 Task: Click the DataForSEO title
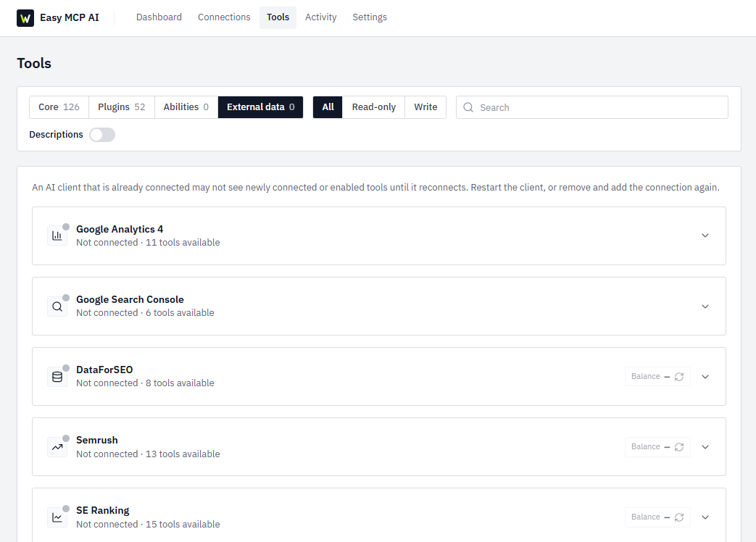click(104, 370)
